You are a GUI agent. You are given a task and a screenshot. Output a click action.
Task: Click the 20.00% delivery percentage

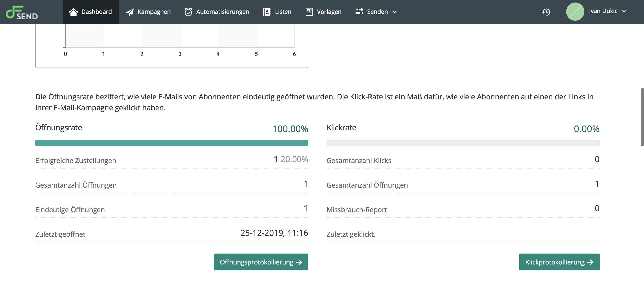tap(294, 159)
